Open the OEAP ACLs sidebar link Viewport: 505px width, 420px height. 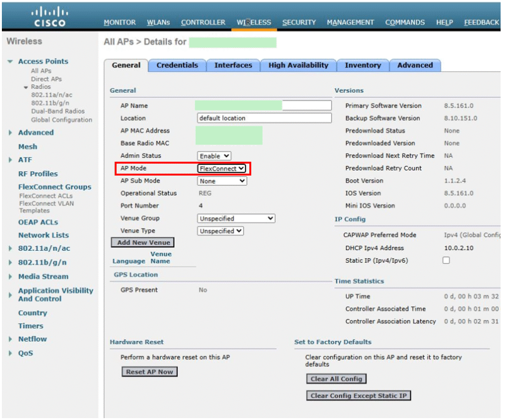38,222
